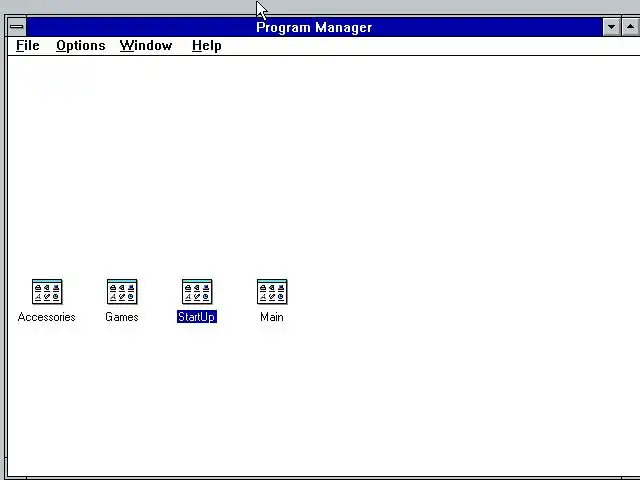This screenshot has height=480, width=640.
Task: Open the Options menu
Action: coord(81,46)
